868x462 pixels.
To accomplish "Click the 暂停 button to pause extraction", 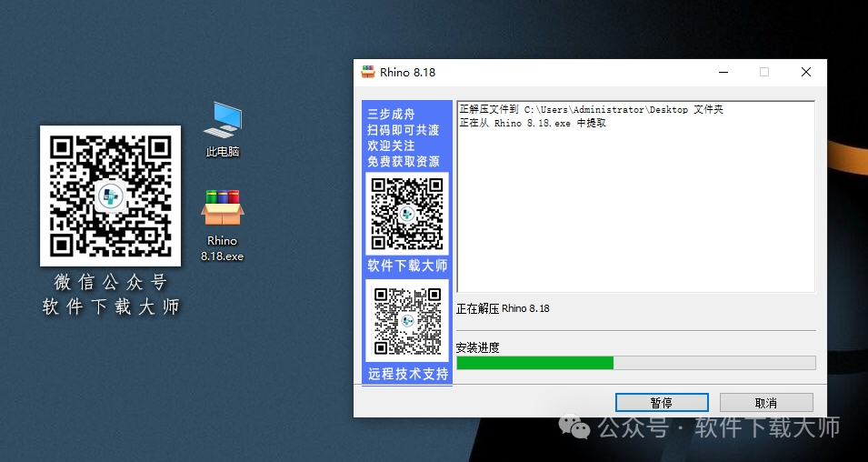I will pyautogui.click(x=662, y=403).
